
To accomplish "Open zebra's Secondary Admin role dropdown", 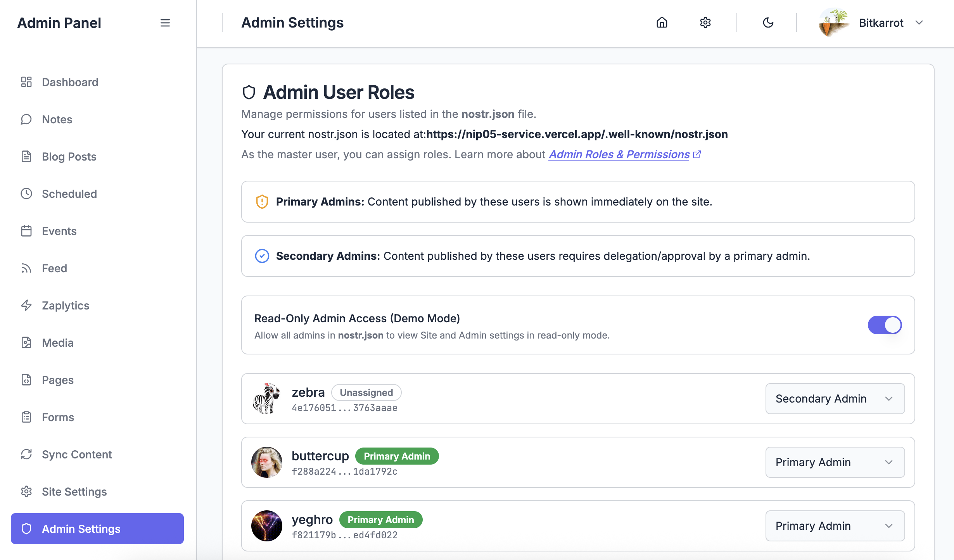I will click(x=835, y=399).
